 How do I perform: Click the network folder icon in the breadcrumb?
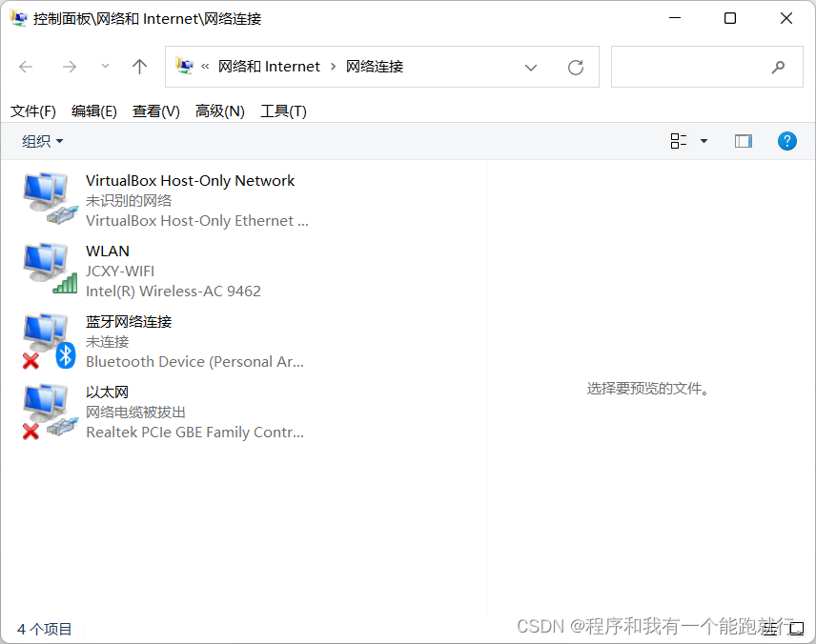click(x=185, y=66)
